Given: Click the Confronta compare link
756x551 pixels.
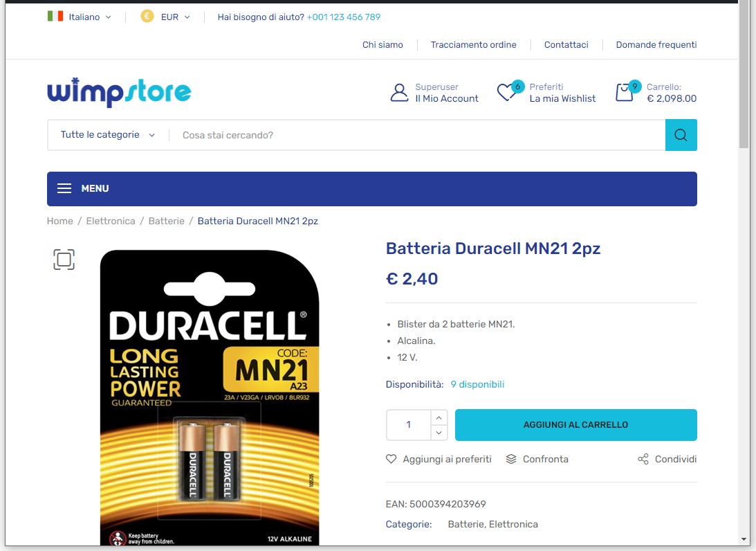Looking at the screenshot, I should [x=545, y=459].
